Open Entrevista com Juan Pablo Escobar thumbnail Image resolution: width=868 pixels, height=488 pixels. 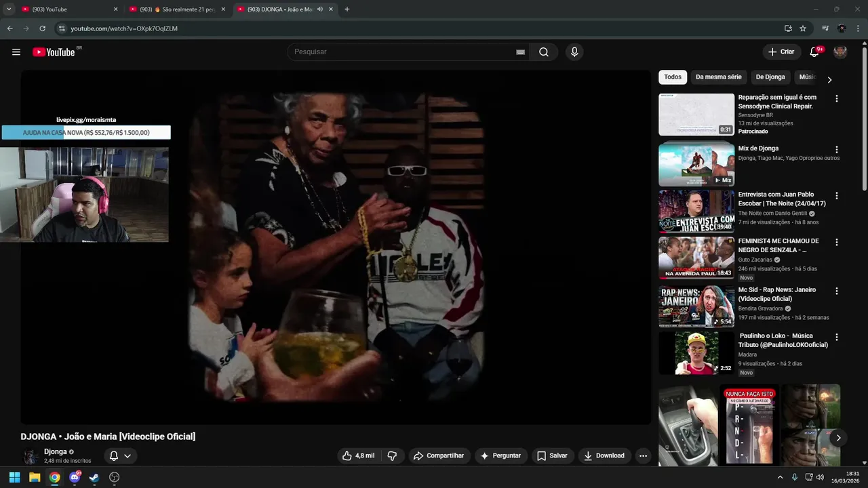pos(696,211)
